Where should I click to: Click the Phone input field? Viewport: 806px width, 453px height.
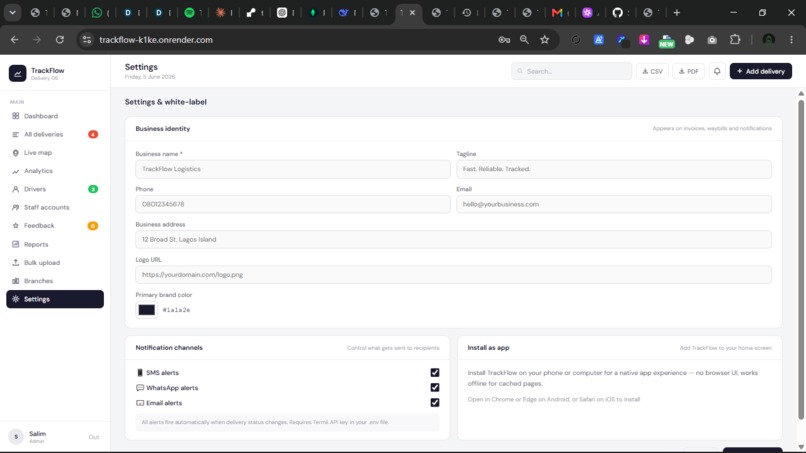pos(293,204)
